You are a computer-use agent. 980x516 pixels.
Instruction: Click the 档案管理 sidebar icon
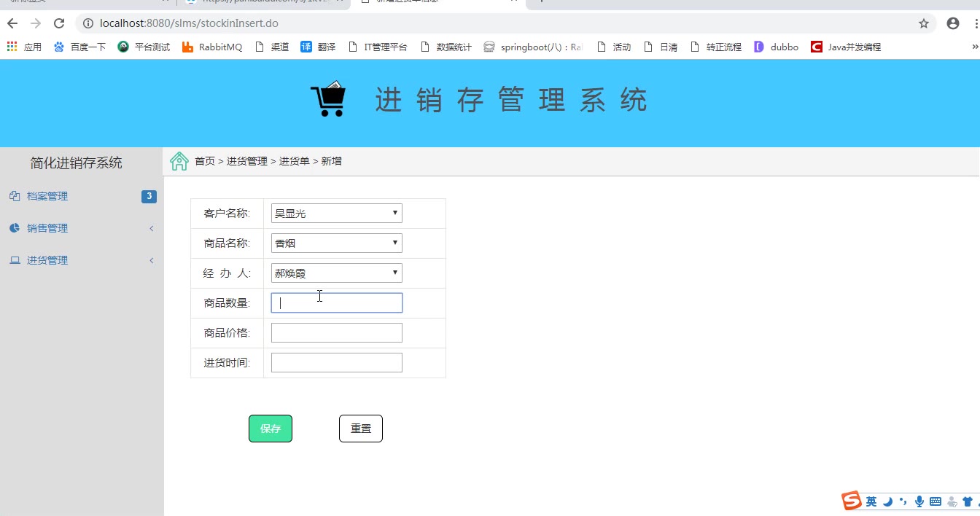(x=15, y=196)
